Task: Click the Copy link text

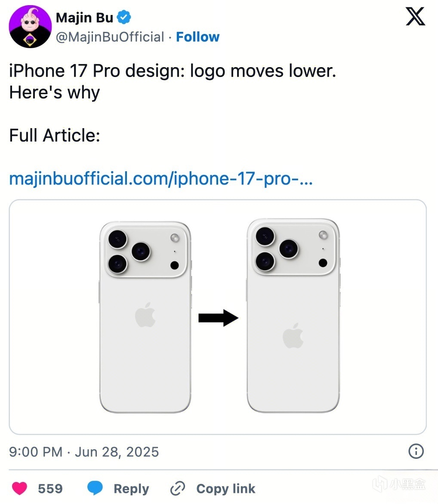Action: 226,489
